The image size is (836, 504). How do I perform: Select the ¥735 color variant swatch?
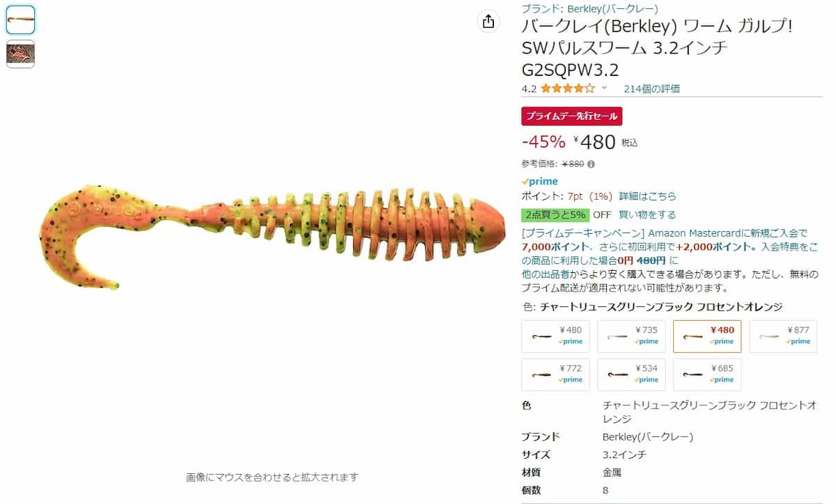[x=631, y=336]
